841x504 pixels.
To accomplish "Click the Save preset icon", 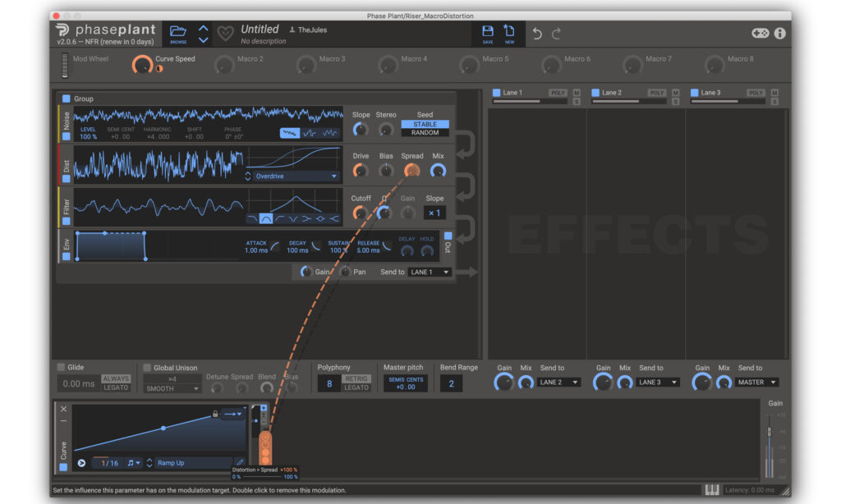I will pos(488,32).
